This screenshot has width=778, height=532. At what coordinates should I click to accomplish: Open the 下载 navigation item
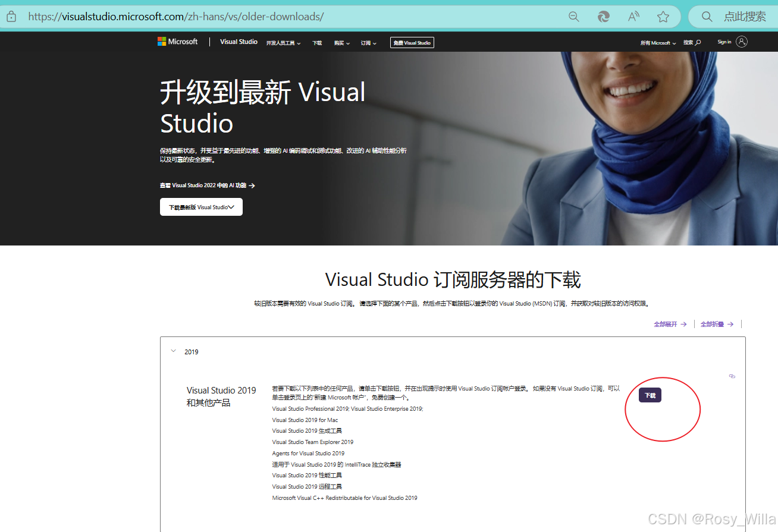coord(317,43)
